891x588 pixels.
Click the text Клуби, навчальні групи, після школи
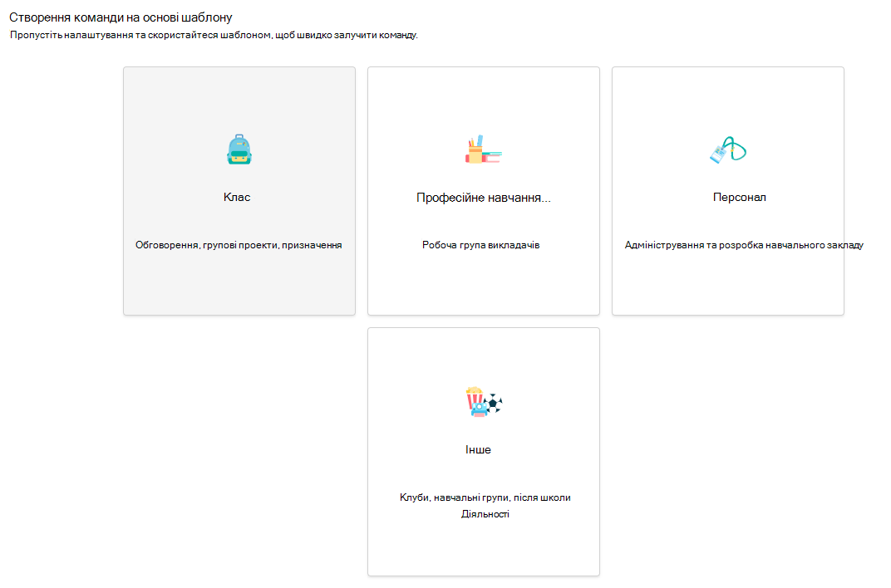(485, 497)
